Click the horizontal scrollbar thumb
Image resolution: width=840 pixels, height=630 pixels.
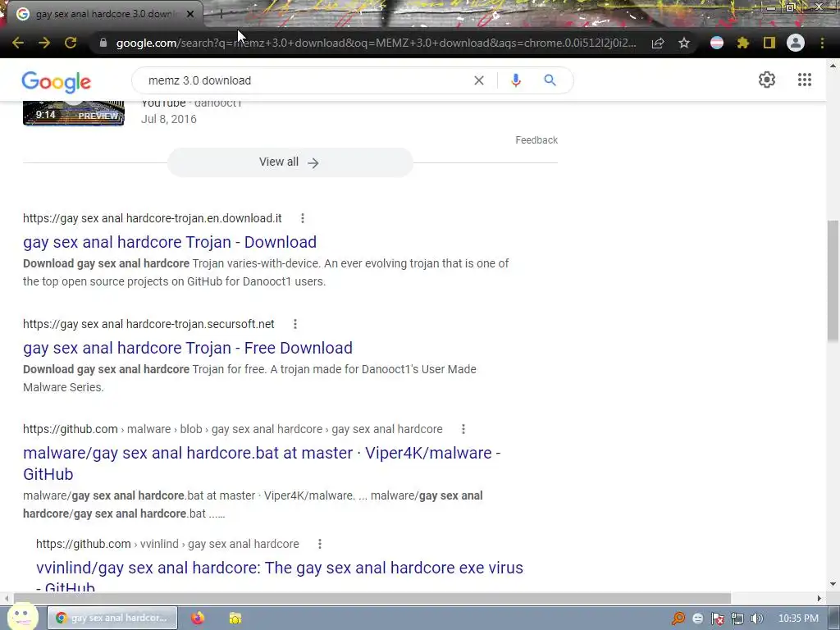tap(372, 598)
